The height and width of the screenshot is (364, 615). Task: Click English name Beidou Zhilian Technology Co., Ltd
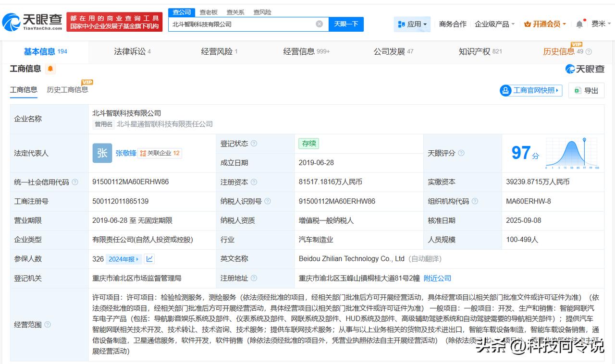[x=352, y=259]
